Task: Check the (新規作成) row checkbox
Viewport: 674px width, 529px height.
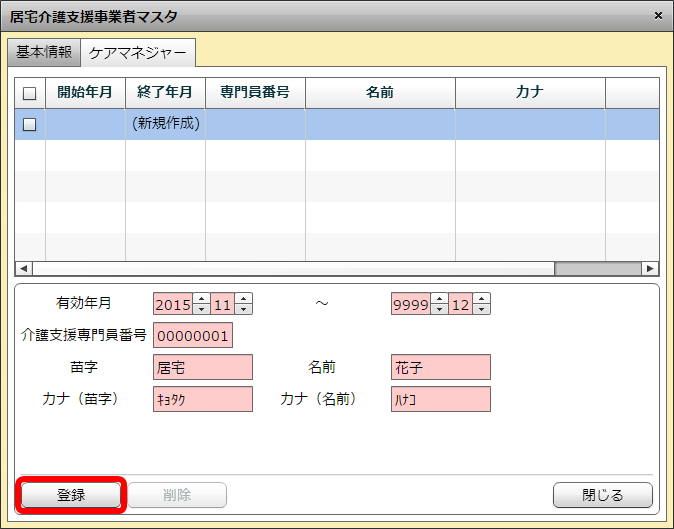Action: point(29,124)
